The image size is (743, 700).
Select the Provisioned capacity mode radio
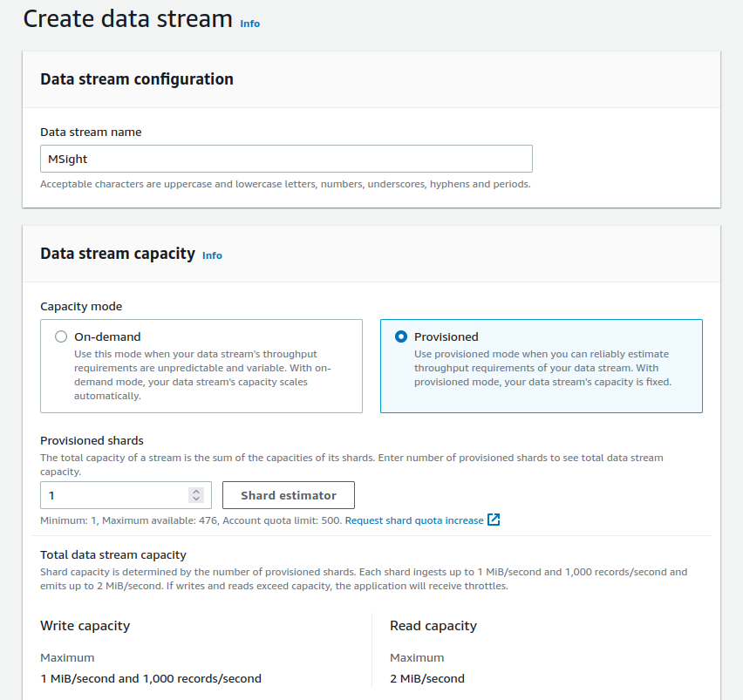click(401, 336)
